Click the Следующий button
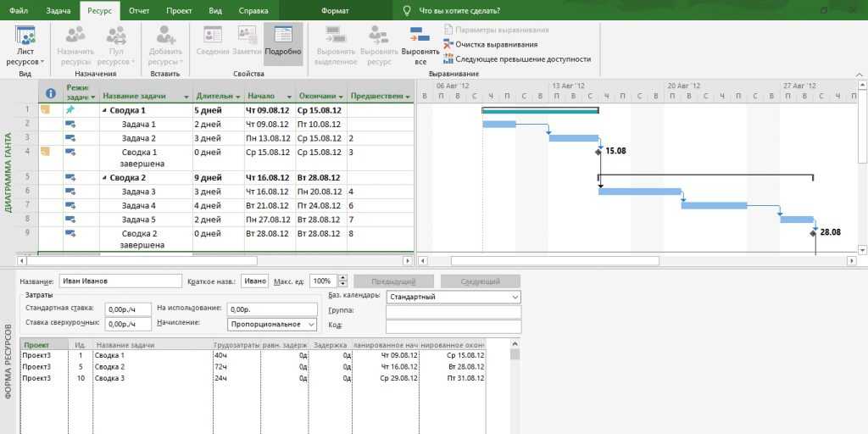868x434 pixels. [479, 281]
